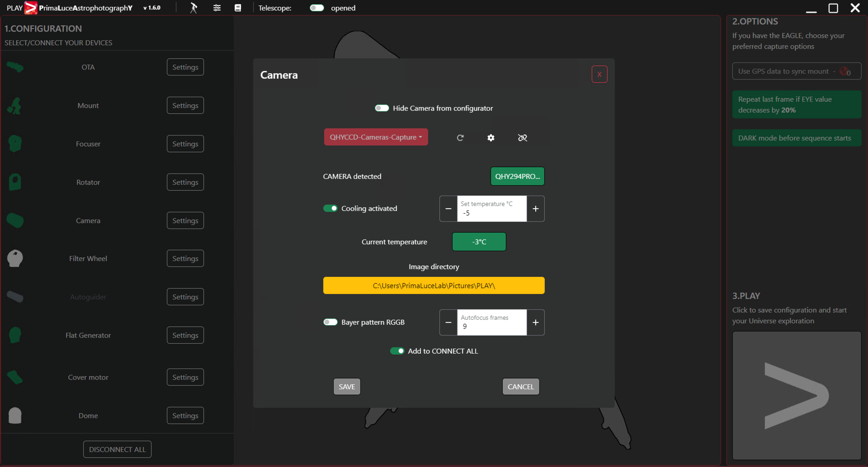Click the disconnect camera link icon
The height and width of the screenshot is (467, 868).
coord(523,138)
